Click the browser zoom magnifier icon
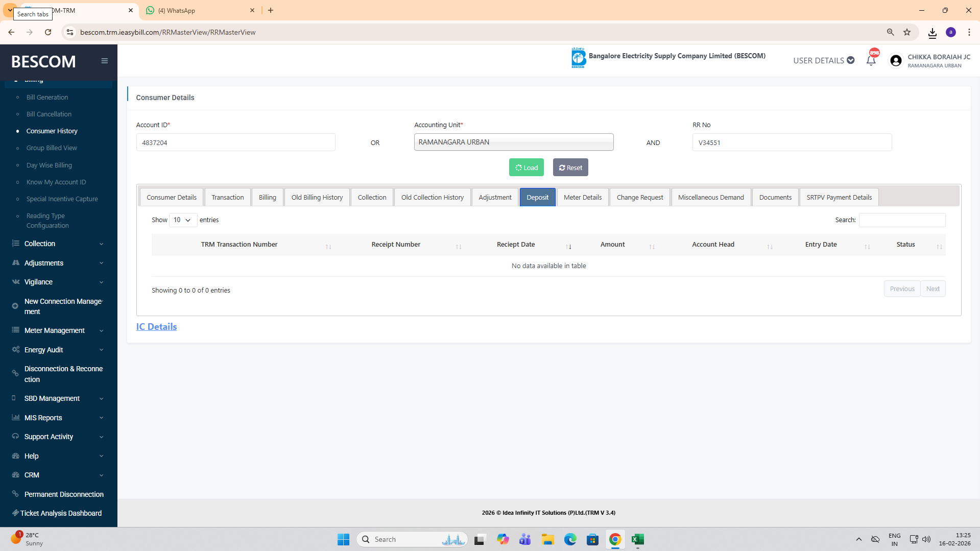The image size is (980, 551). (x=890, y=32)
